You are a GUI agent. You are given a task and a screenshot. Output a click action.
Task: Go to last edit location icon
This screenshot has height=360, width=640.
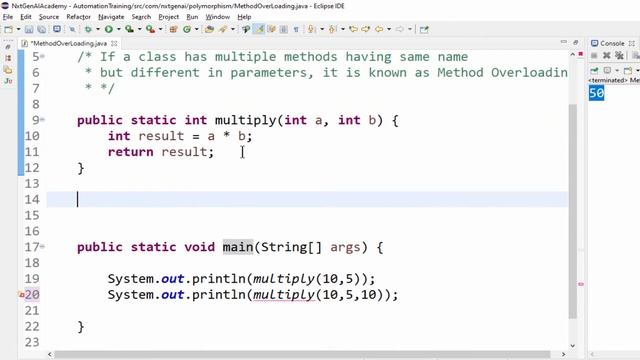[353, 29]
